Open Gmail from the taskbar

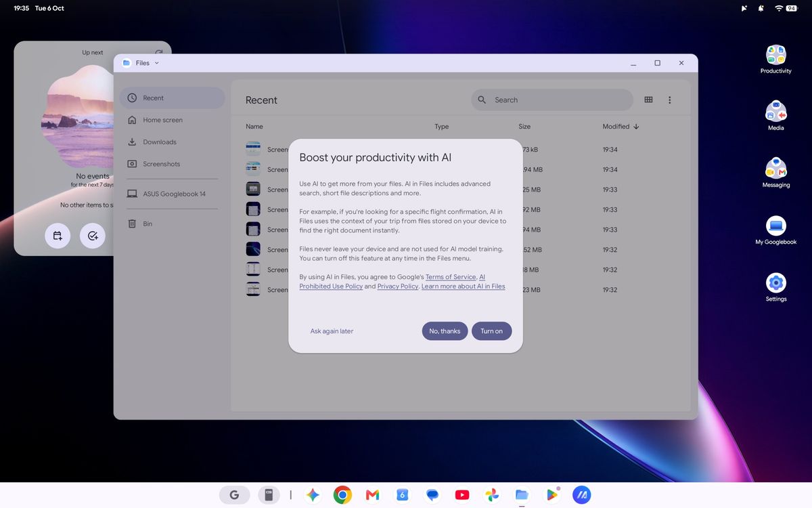coord(372,495)
